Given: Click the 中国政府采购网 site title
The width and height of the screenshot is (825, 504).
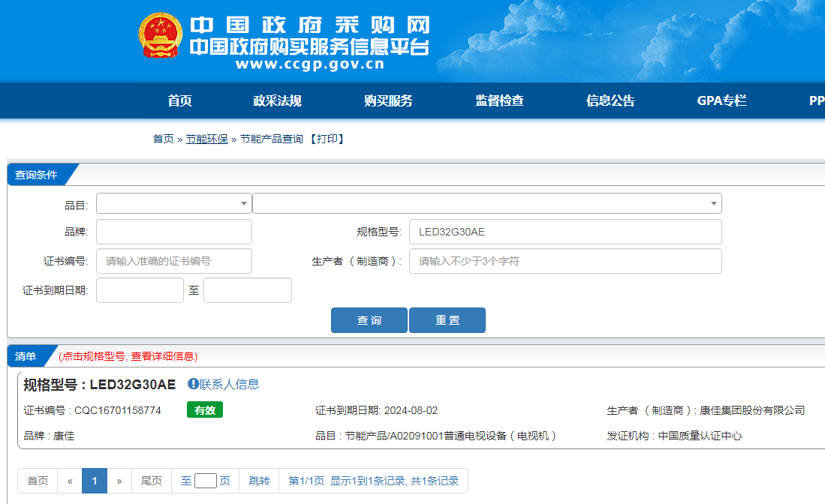Looking at the screenshot, I should pyautogui.click(x=310, y=25).
